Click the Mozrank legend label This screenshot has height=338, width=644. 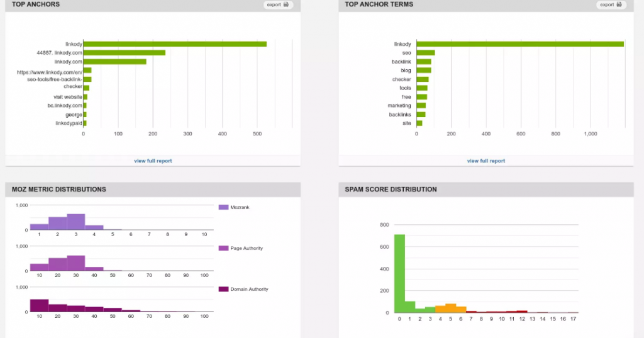240,207
